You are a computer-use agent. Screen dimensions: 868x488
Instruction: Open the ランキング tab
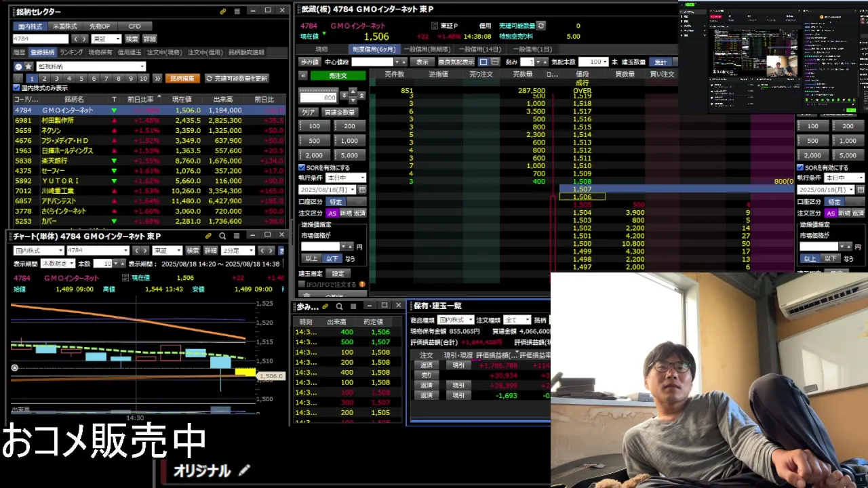tap(71, 52)
